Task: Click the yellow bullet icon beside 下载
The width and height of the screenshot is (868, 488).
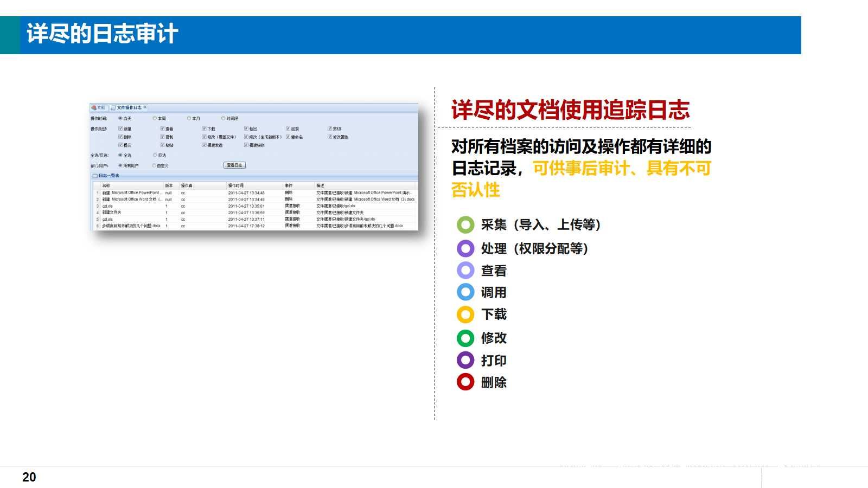Action: click(465, 314)
